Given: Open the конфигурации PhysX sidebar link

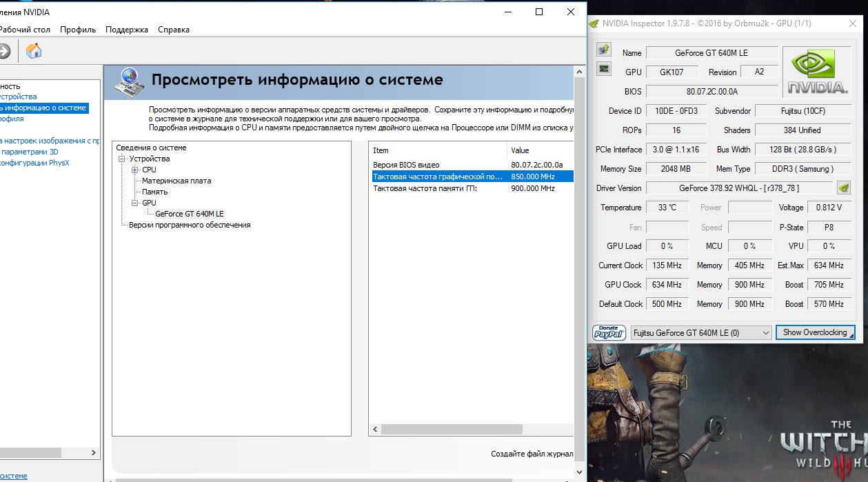Looking at the screenshot, I should pos(34,163).
